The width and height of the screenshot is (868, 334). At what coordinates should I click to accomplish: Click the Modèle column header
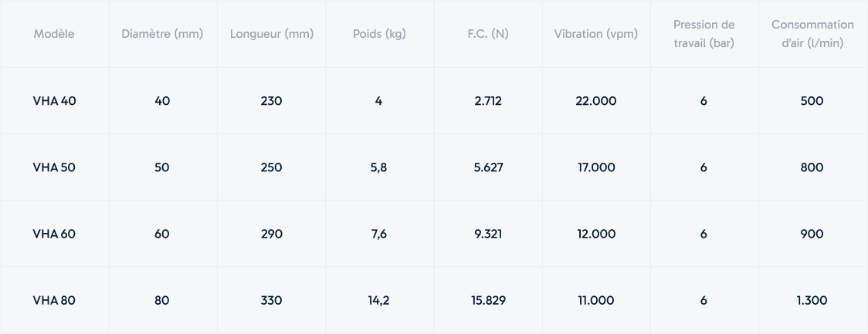pyautogui.click(x=54, y=34)
